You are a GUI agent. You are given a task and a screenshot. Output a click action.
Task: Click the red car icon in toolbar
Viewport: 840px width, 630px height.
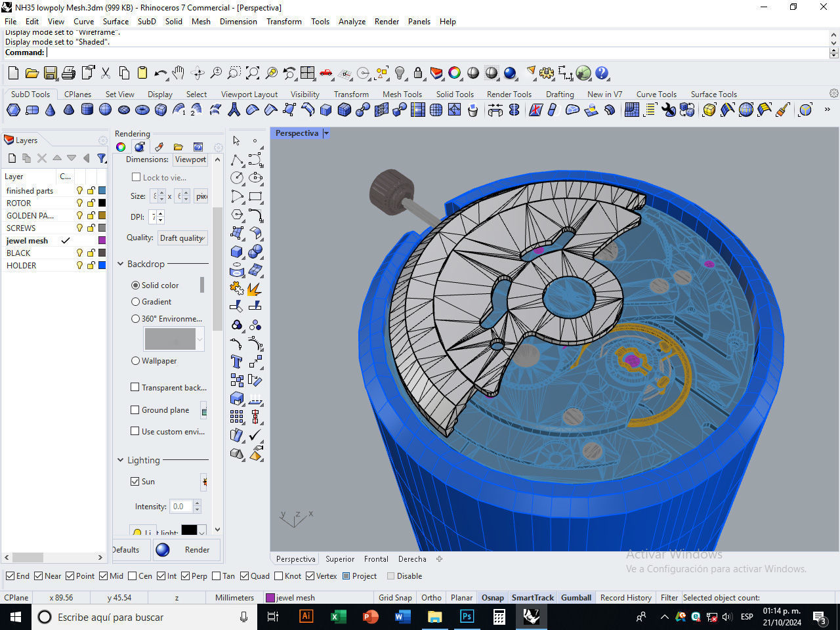point(326,73)
